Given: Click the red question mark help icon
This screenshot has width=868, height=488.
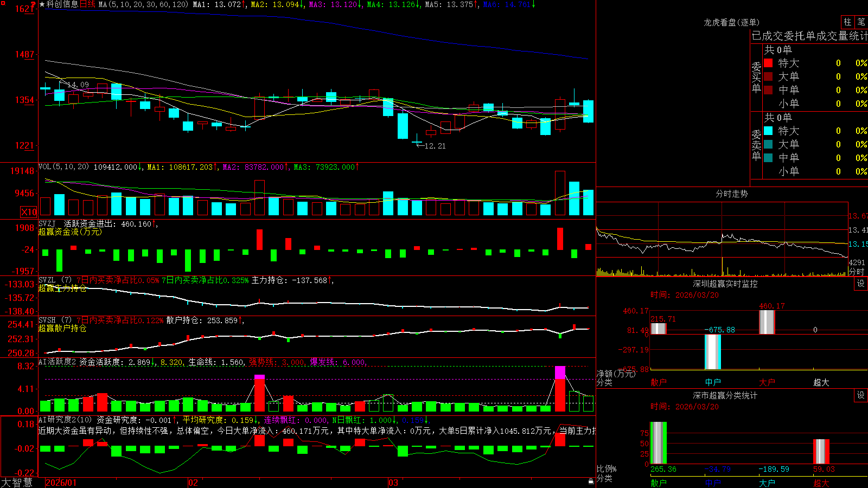Looking at the screenshot, I should point(33,4).
